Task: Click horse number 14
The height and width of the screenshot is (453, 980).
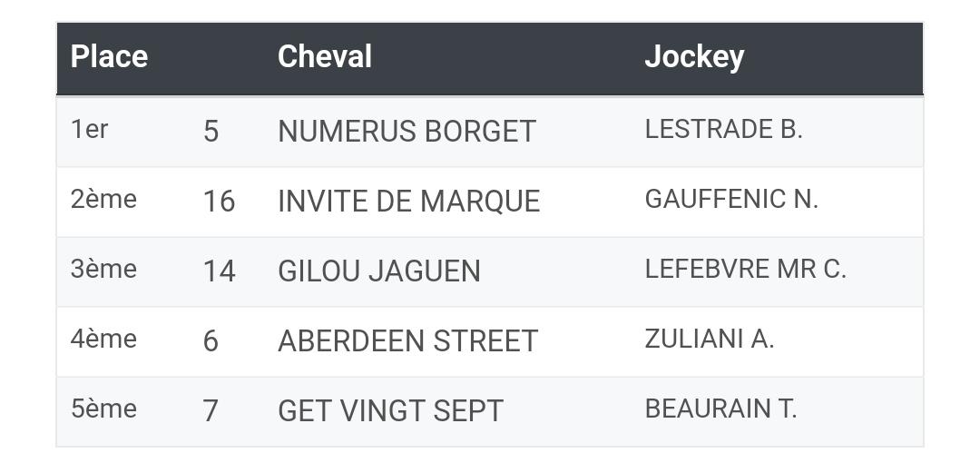Action: point(219,271)
